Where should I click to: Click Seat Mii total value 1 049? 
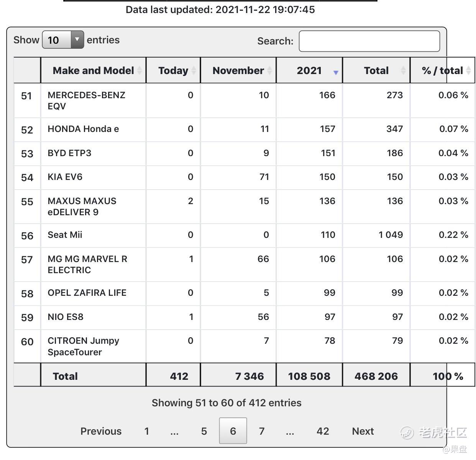pos(391,235)
